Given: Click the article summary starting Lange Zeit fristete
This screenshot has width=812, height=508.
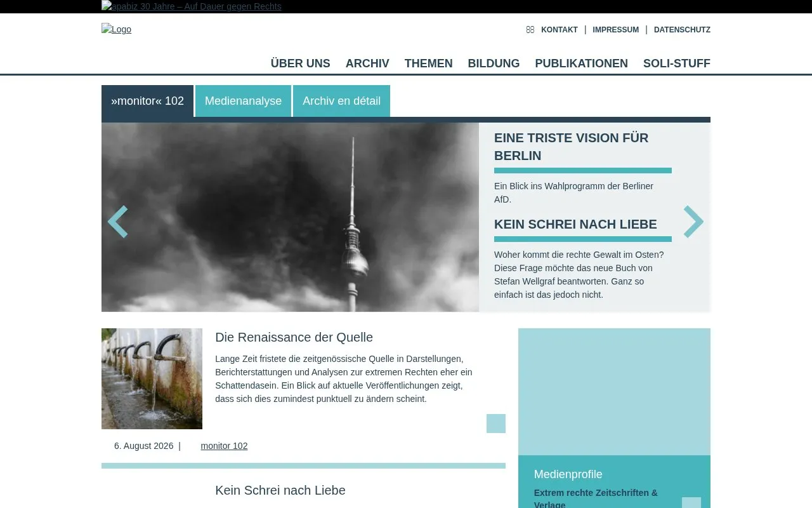Looking at the screenshot, I should point(344,378).
